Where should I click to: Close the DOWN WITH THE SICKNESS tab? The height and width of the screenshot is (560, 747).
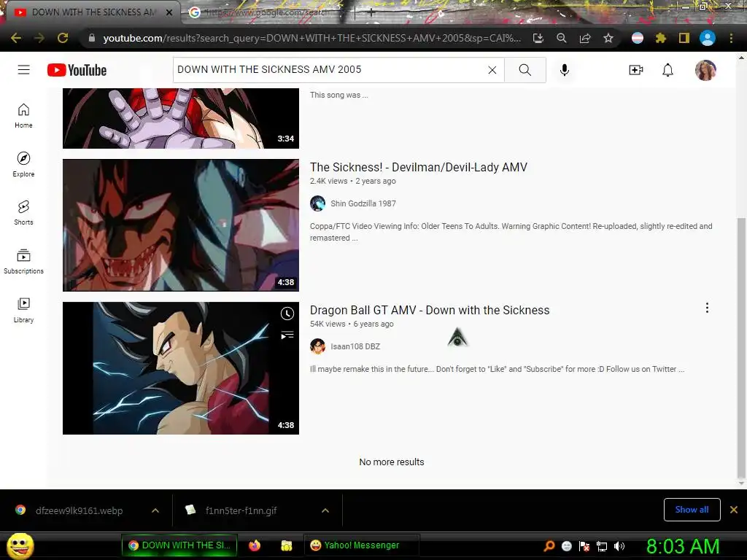coord(169,13)
